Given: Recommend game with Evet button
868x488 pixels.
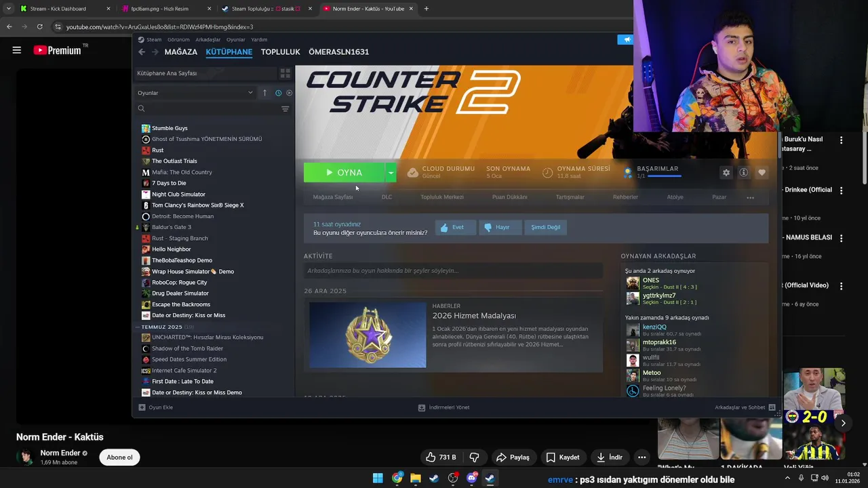Looking at the screenshot, I should [x=455, y=227].
